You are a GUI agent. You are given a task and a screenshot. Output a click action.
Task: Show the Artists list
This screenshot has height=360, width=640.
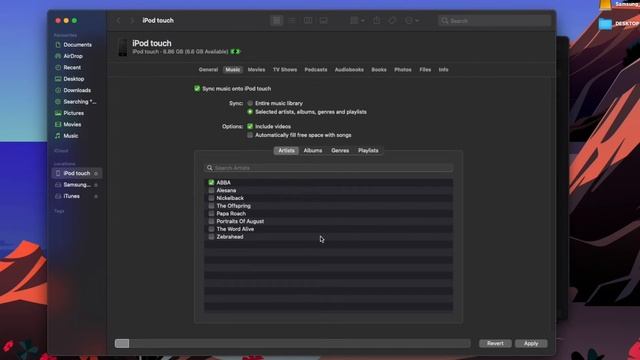286,151
